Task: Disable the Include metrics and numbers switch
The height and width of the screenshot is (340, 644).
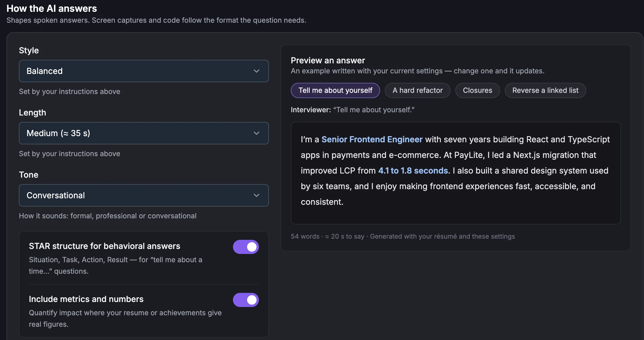Action: 246,300
